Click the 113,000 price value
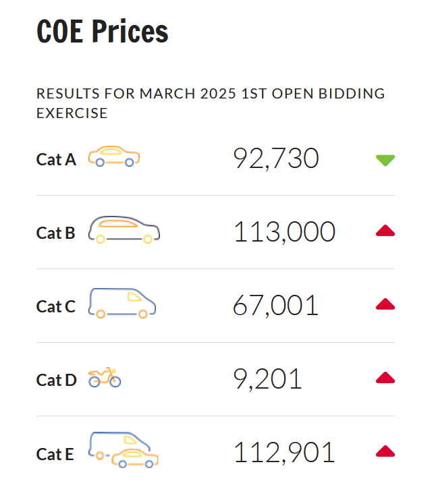 [284, 231]
